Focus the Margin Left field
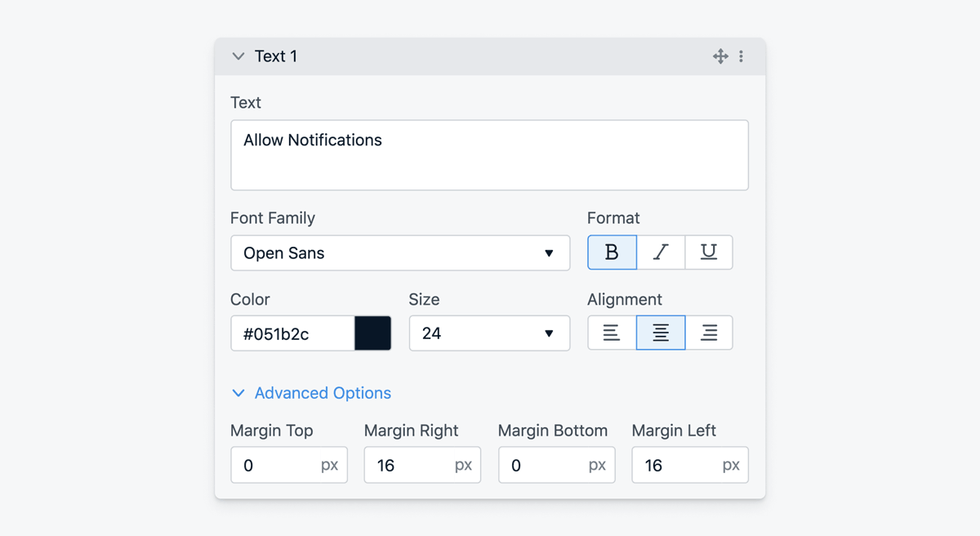Viewport: 980px width, 536px height. 690,465
